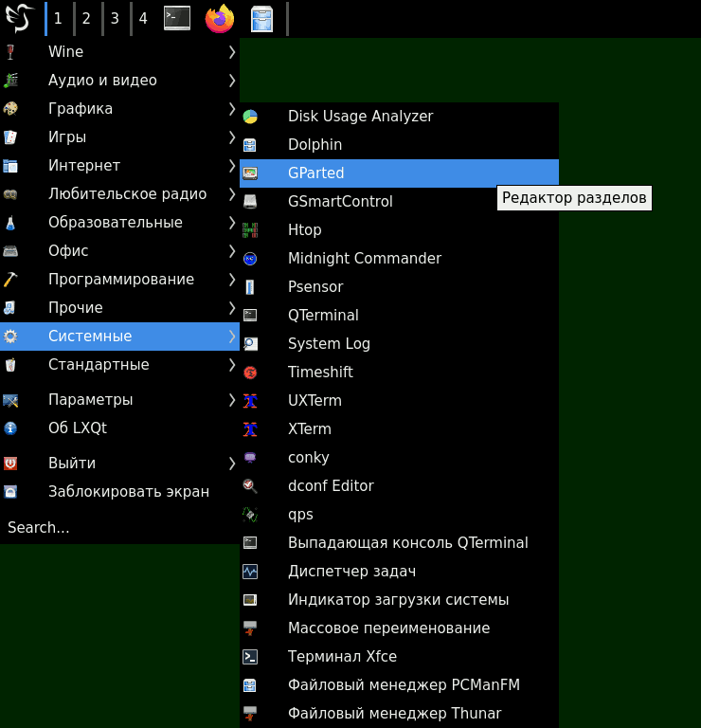Open Об LXQt info entry
The height and width of the screenshot is (728, 701).
119,428
